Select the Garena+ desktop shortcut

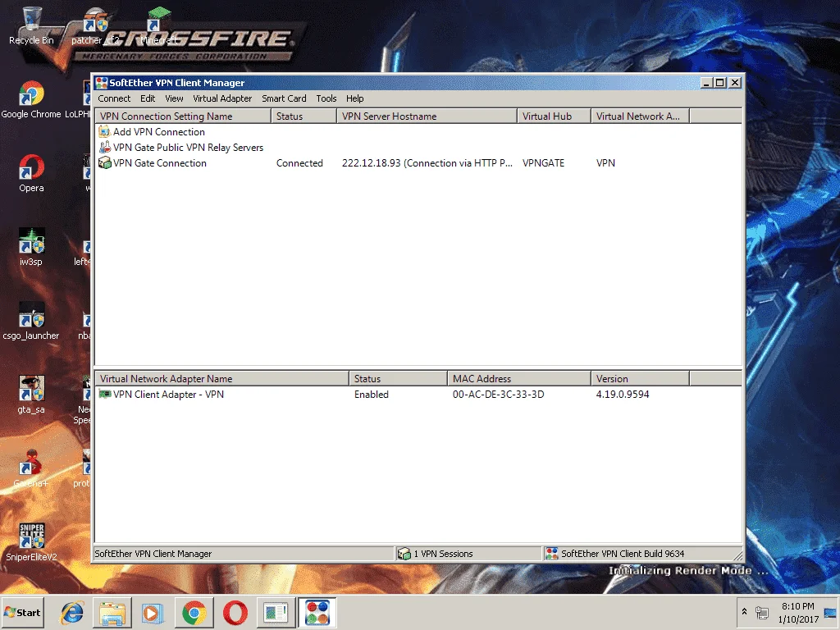coord(31,469)
